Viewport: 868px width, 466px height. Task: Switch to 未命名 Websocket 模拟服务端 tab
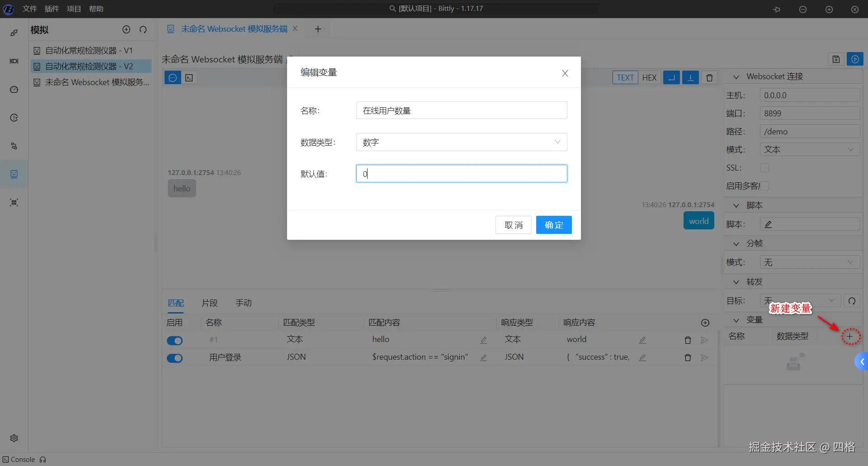coord(234,29)
